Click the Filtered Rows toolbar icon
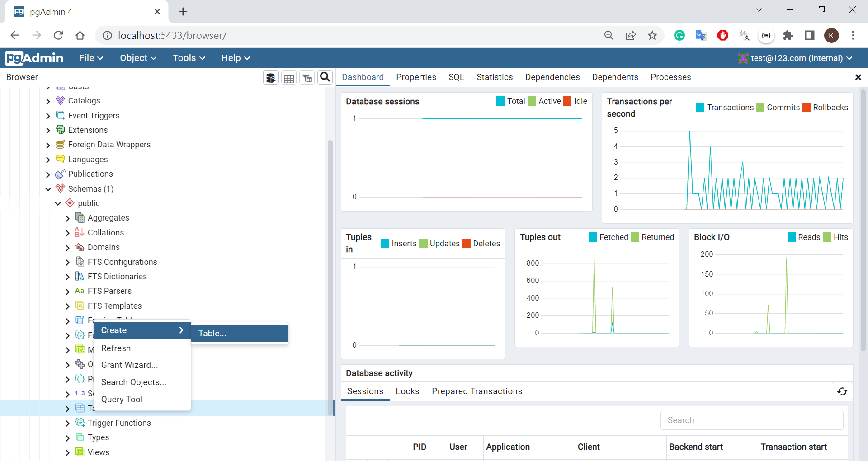Viewport: 868px width, 461px height. [307, 78]
